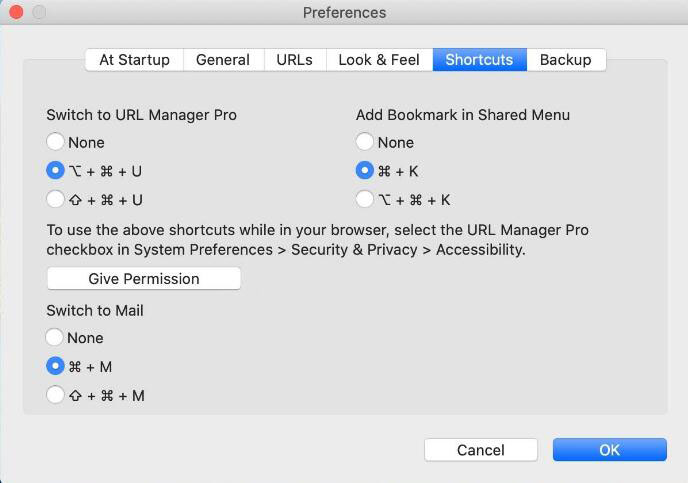688x483 pixels.
Task: Click the Shortcuts tab
Action: pyautogui.click(x=479, y=60)
